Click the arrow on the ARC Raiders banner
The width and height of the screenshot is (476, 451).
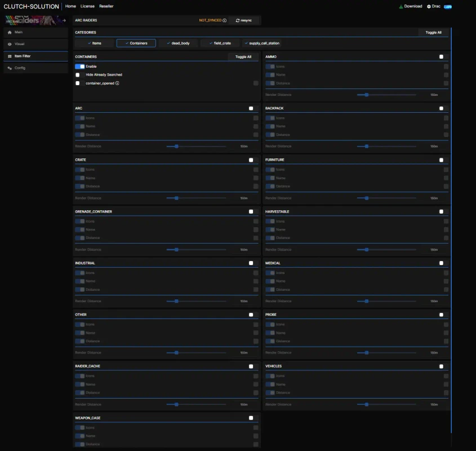(x=64, y=21)
